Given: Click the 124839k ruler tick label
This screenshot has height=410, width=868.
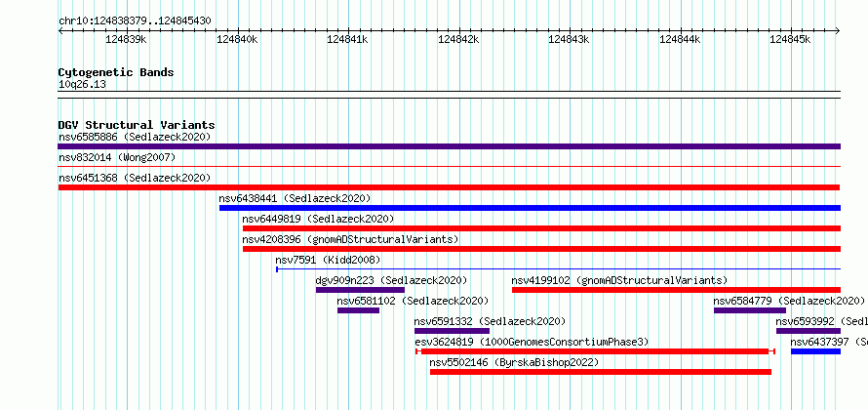Looking at the screenshot, I should [x=126, y=39].
